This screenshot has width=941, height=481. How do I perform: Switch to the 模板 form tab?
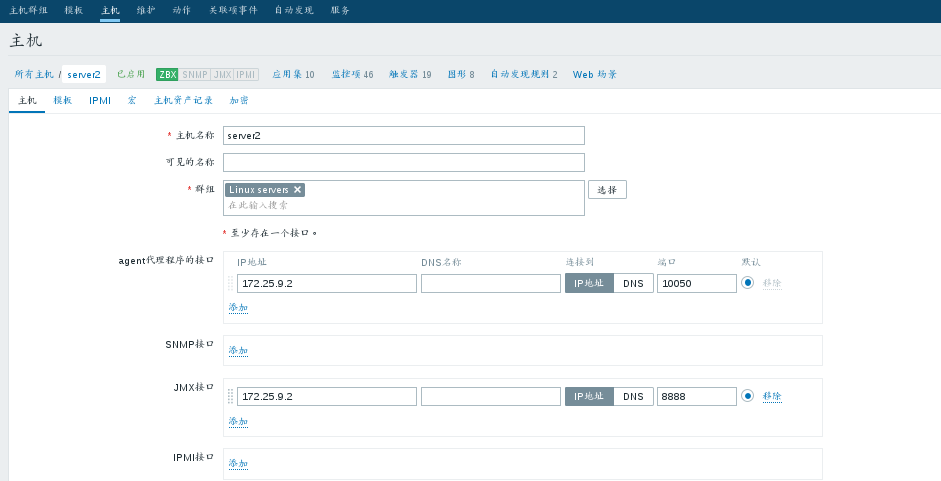point(62,100)
